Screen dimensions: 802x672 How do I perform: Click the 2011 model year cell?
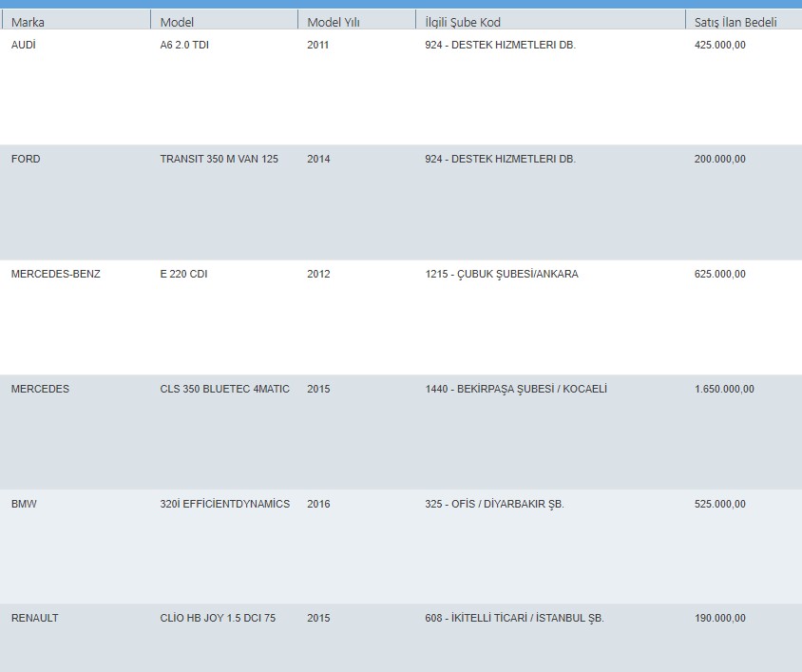point(317,45)
